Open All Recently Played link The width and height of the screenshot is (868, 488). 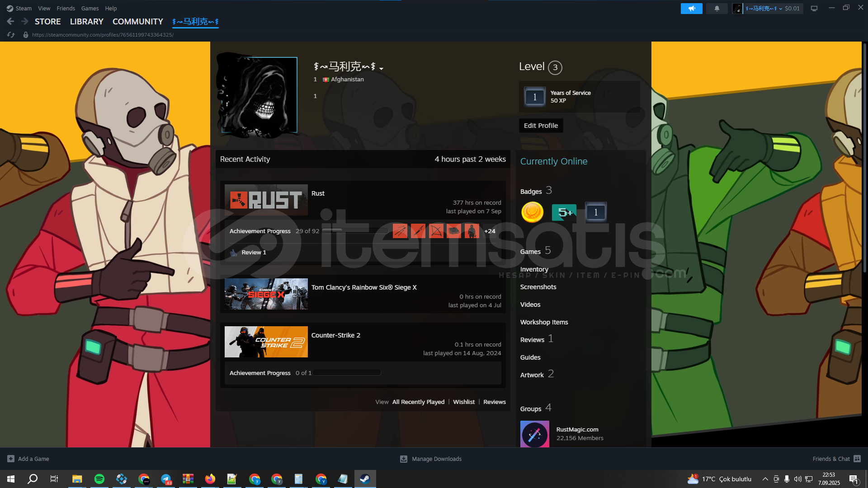(x=418, y=402)
